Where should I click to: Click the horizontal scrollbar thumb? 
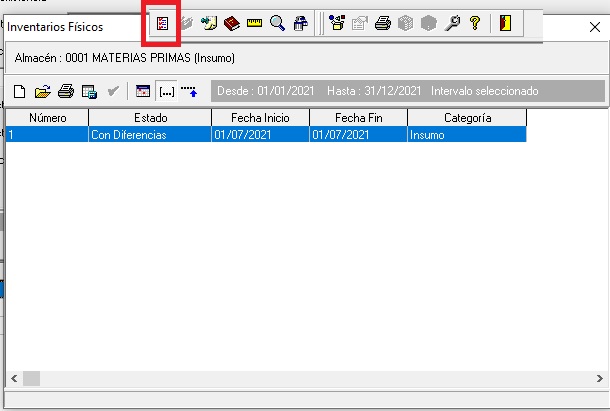coord(32,378)
